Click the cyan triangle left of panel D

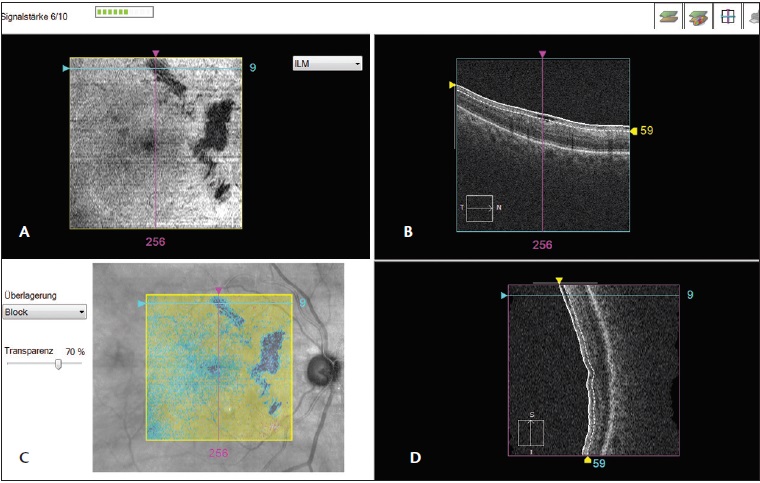[x=503, y=295]
